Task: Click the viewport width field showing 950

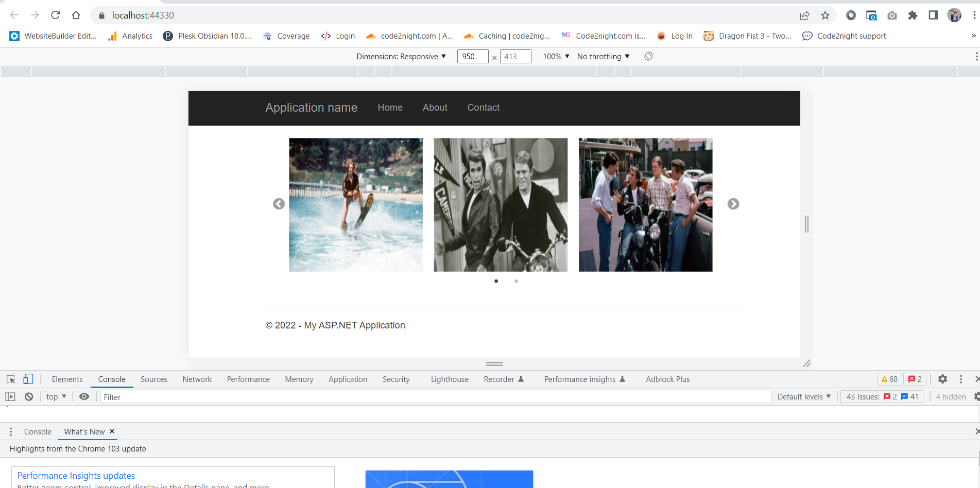Action: pyautogui.click(x=473, y=57)
